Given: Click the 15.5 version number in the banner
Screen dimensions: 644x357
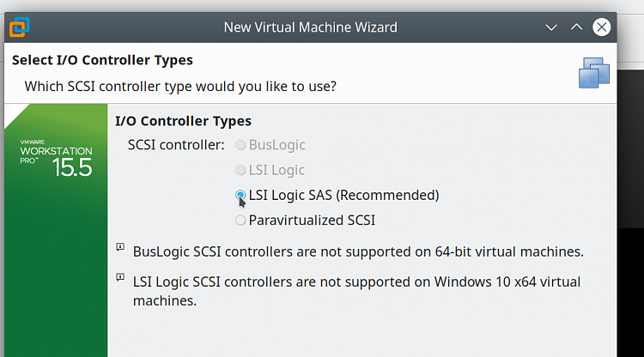Looking at the screenshot, I should [x=72, y=167].
